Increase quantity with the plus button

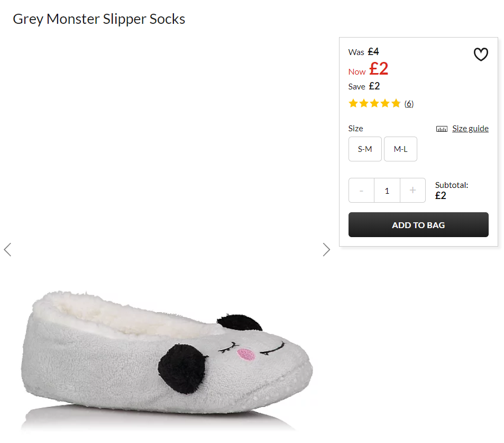click(x=413, y=191)
